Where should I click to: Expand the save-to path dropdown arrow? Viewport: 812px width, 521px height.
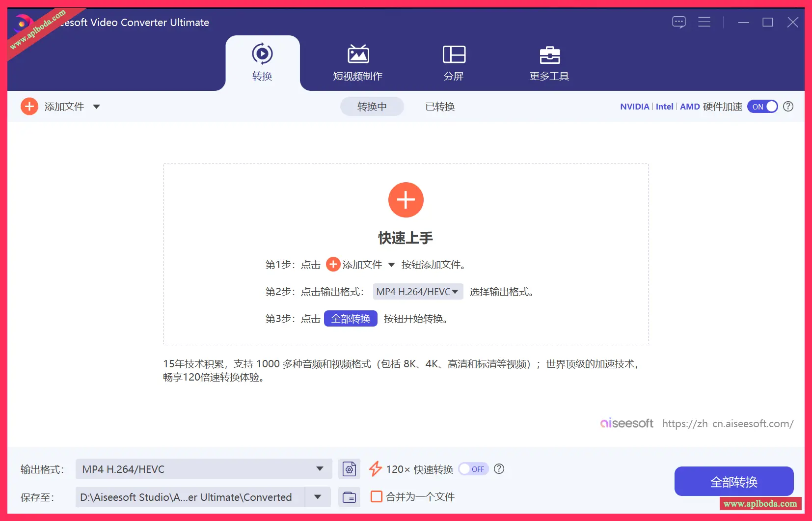coord(318,497)
